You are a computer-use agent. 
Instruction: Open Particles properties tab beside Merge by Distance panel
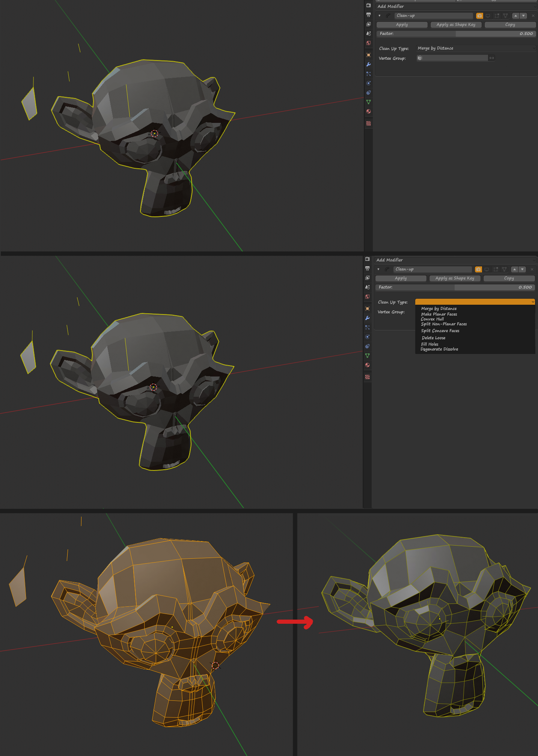click(368, 74)
